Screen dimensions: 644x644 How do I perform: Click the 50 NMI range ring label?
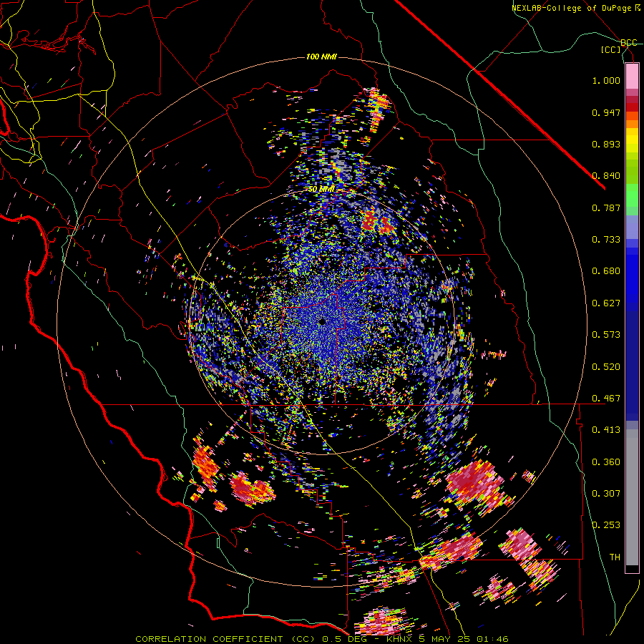tap(321, 190)
